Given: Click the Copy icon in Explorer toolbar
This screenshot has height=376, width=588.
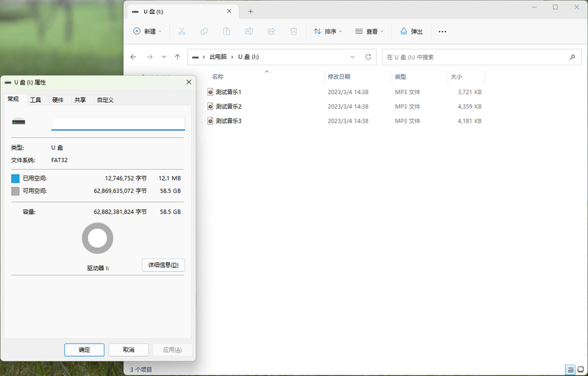Looking at the screenshot, I should 204,32.
